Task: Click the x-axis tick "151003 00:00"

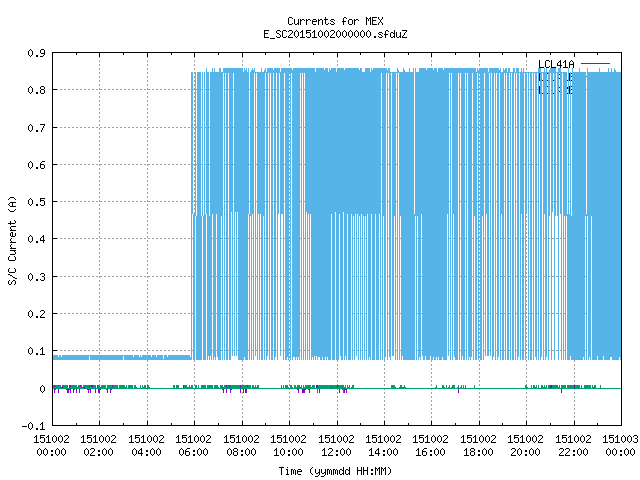Action: click(x=620, y=446)
